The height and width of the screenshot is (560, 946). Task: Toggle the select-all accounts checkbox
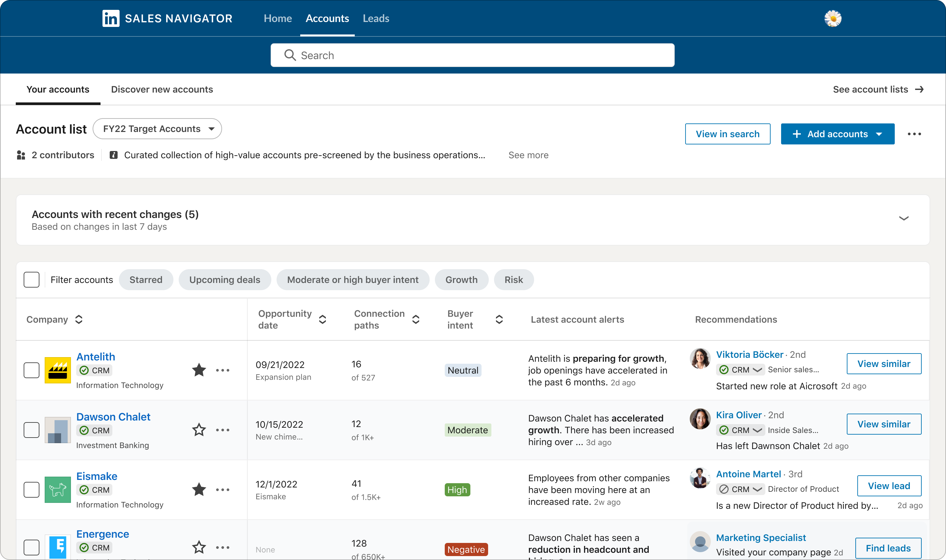[31, 280]
